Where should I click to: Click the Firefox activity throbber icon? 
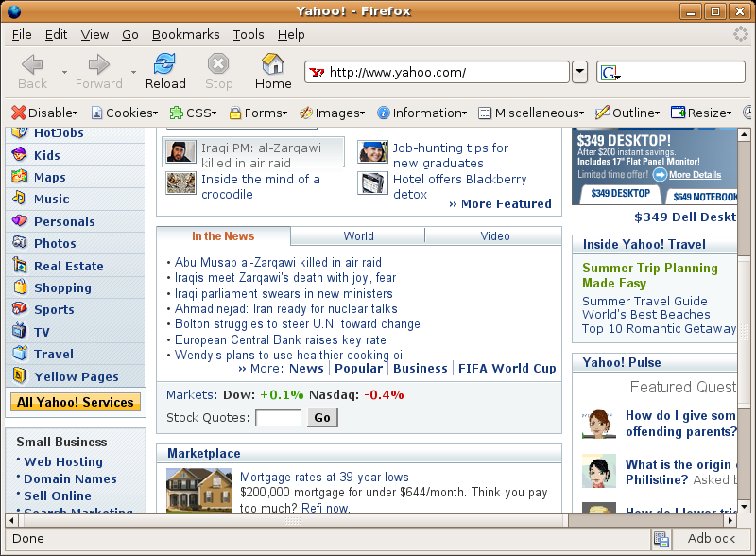741,34
